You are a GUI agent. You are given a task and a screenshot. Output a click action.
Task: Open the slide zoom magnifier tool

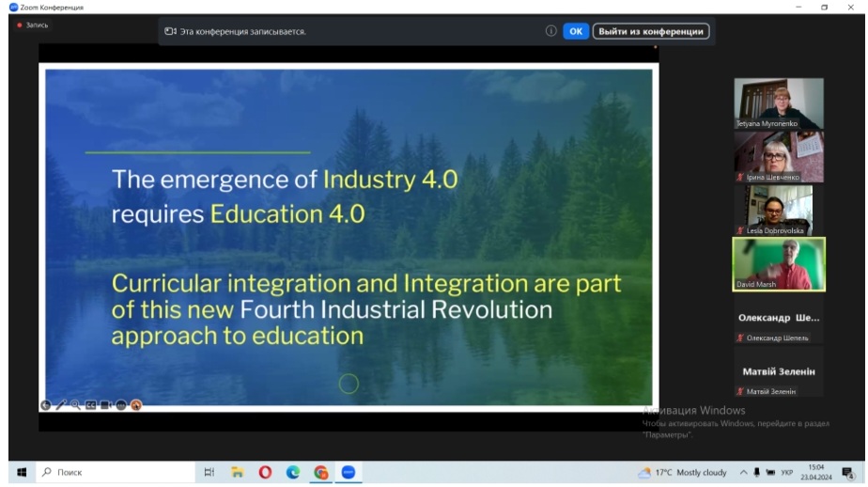[x=75, y=405]
